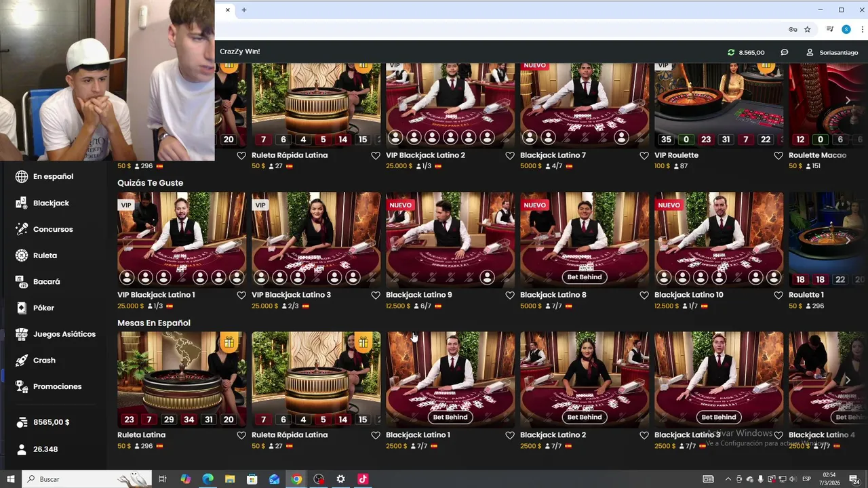Open the TikTok icon in the taskbar
Image resolution: width=868 pixels, height=488 pixels.
coord(363,479)
